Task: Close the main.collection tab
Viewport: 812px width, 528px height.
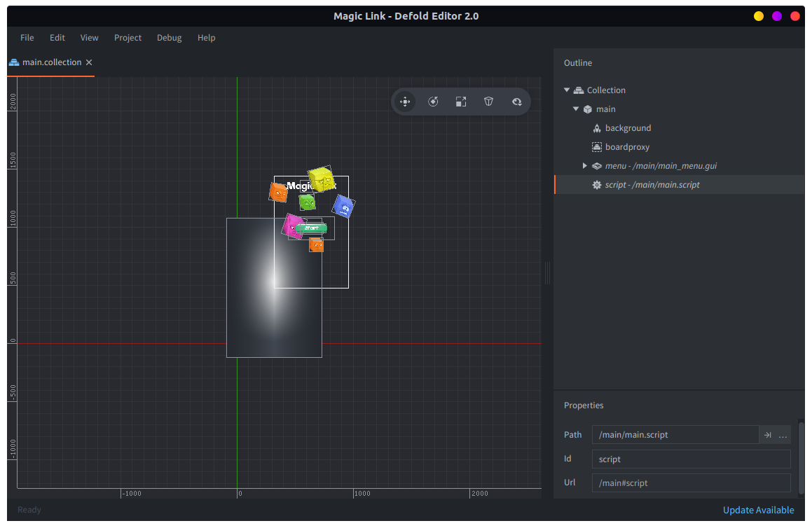Action: (89, 62)
